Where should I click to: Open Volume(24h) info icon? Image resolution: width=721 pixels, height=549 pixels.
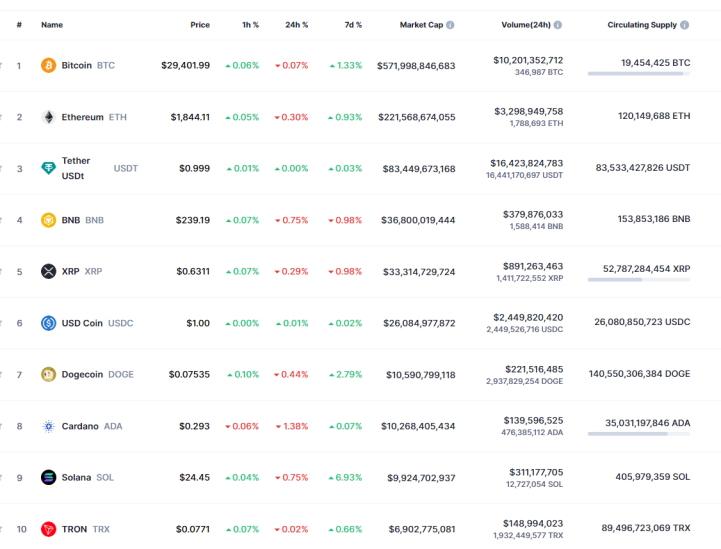(558, 25)
